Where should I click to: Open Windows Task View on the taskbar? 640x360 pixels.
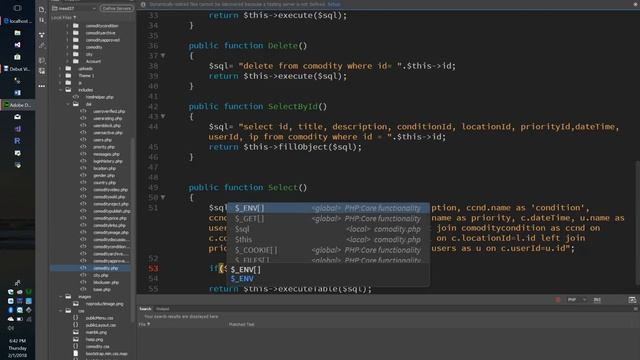pos(17,8)
